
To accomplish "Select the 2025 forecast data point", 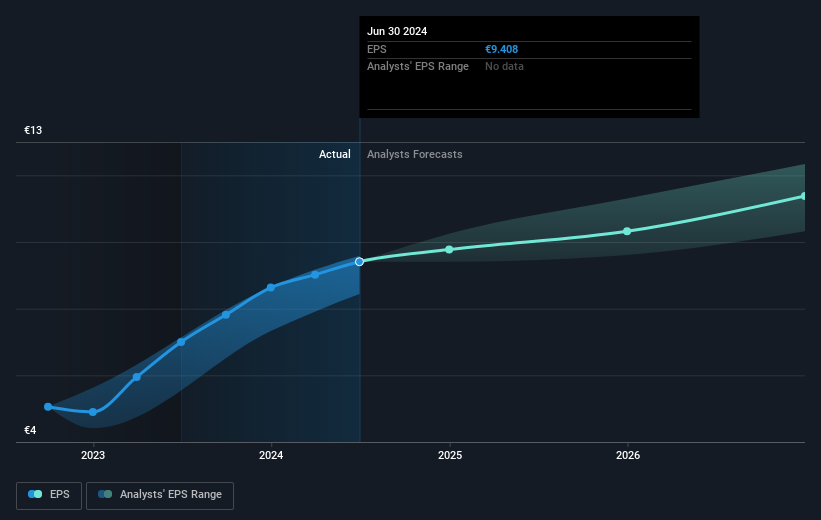I will (449, 249).
